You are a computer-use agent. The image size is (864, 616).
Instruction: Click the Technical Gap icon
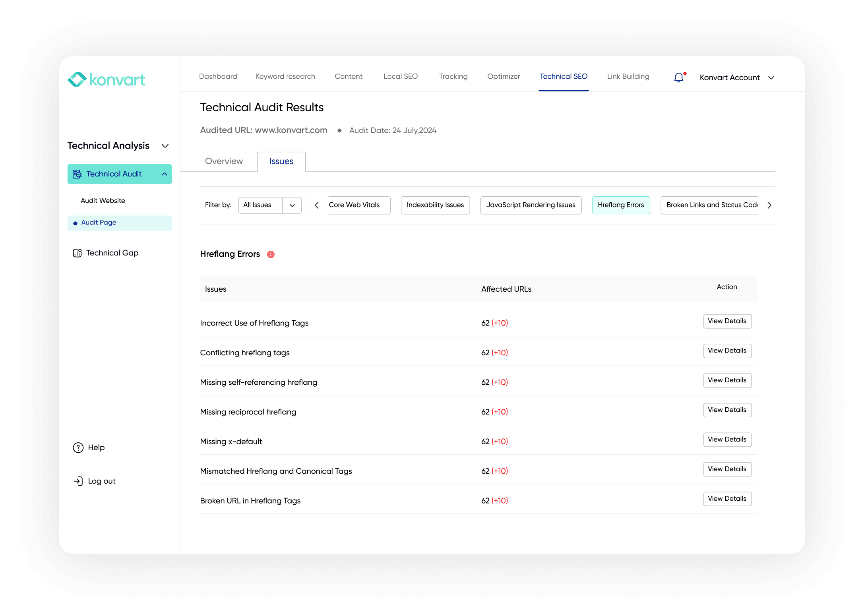click(77, 253)
